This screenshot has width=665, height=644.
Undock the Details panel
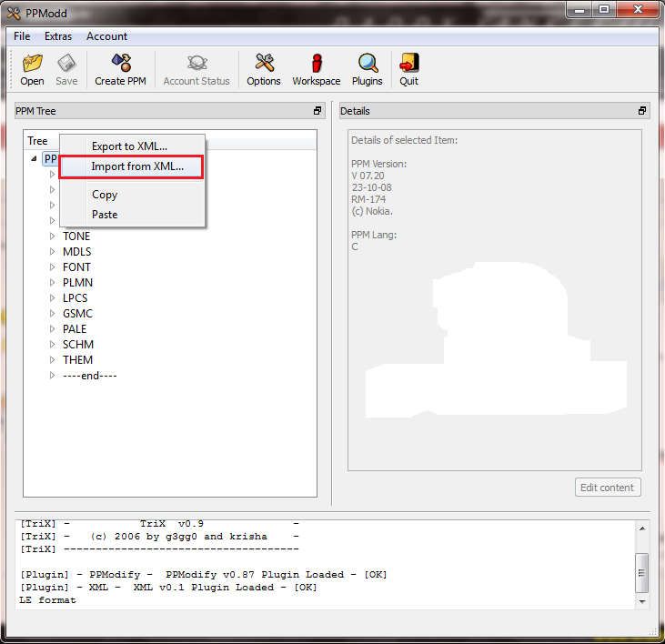[x=642, y=111]
